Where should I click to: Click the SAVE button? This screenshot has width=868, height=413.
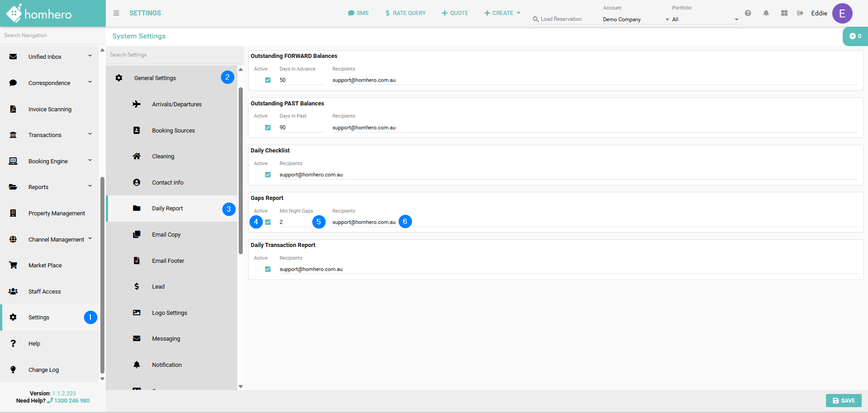(x=843, y=401)
